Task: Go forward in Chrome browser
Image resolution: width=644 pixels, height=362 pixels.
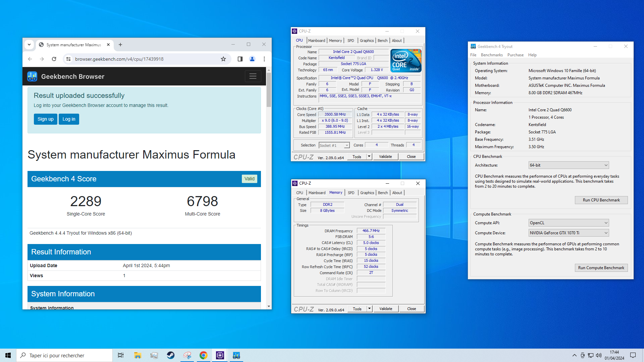Action: click(42, 59)
